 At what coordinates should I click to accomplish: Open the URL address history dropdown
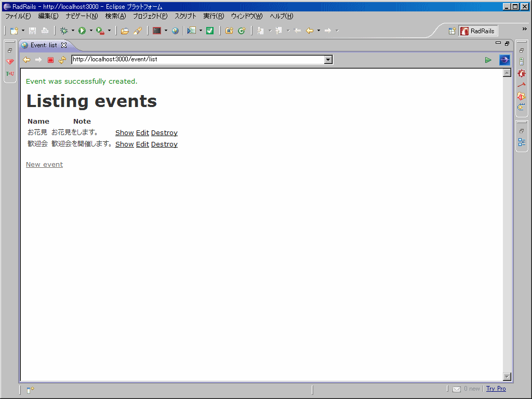point(328,60)
